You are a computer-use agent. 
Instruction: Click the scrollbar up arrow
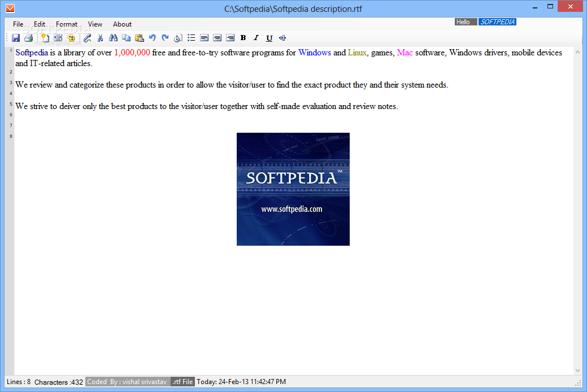point(577,53)
